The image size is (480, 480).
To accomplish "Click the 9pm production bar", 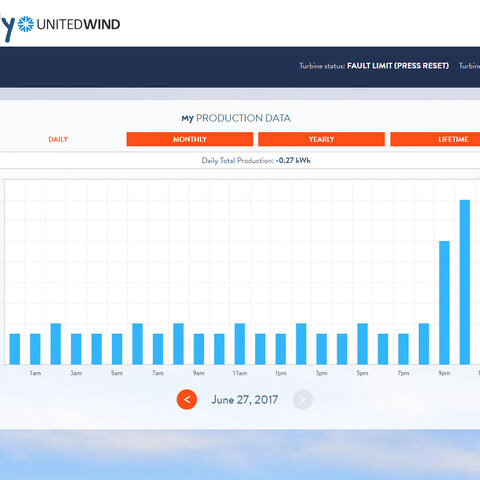I will (x=444, y=303).
